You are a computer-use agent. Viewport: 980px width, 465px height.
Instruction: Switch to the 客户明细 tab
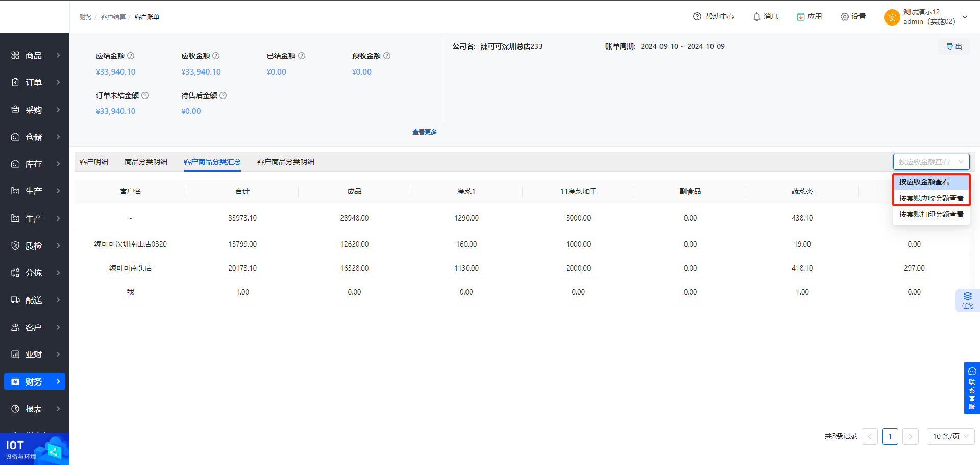point(94,162)
